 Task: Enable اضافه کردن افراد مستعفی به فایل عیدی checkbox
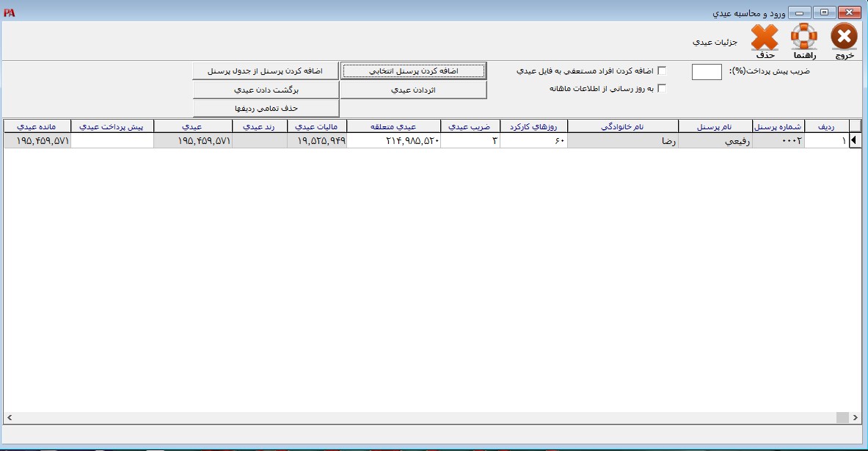coord(662,71)
